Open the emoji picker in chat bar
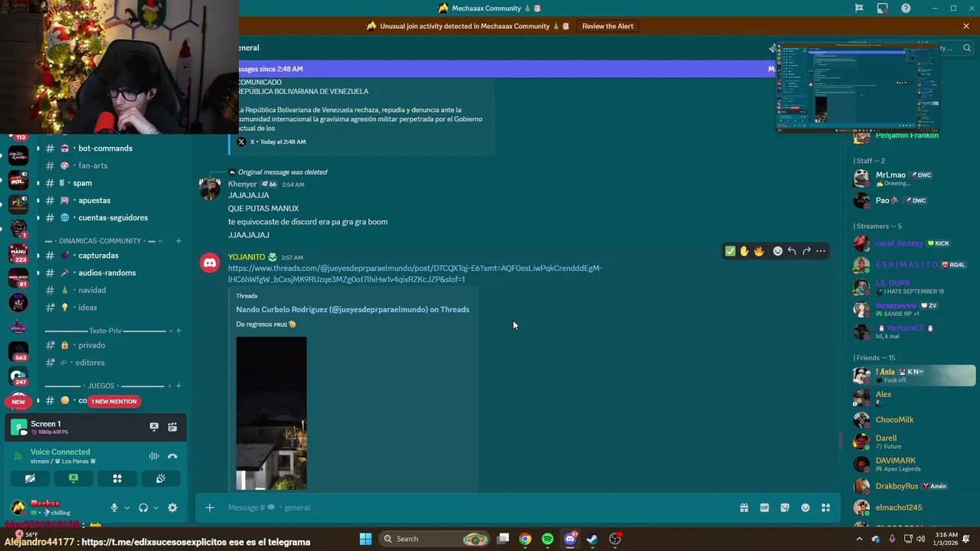The image size is (980, 551). point(805,507)
